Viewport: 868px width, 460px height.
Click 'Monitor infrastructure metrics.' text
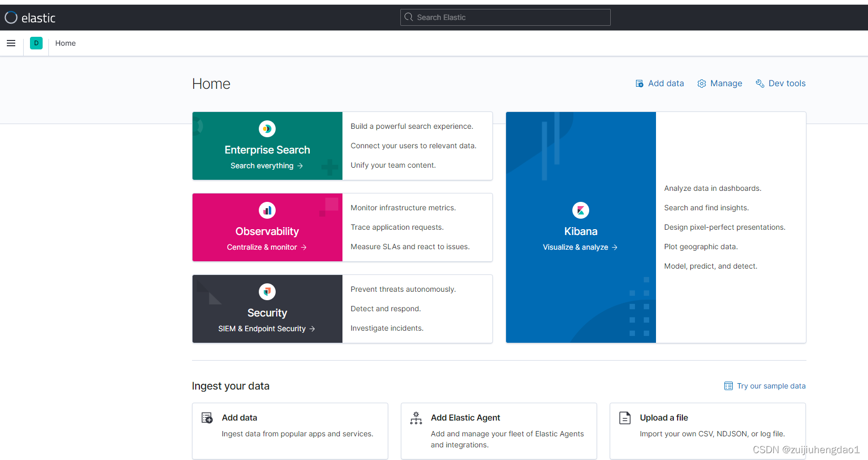(x=403, y=208)
